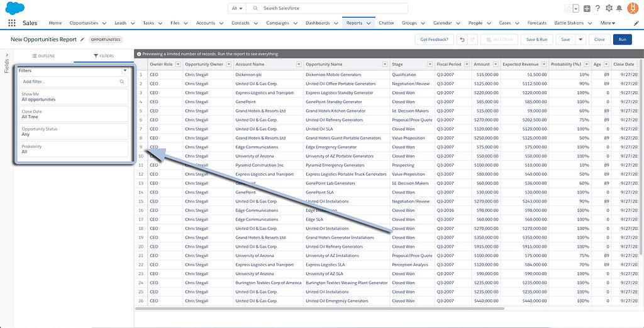Open Global Actions plus icon
This screenshot has width=644, height=328.
pos(587,8)
